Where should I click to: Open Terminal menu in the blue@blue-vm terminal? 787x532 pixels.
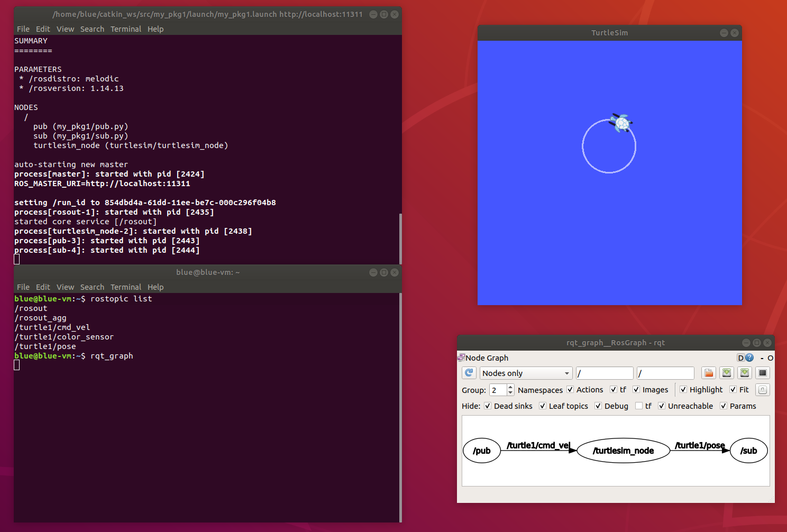pos(126,287)
